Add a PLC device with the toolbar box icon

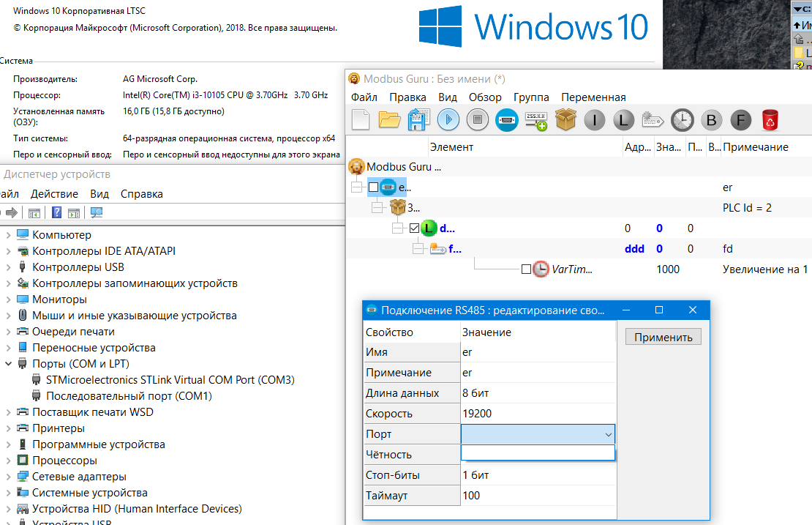(x=565, y=120)
